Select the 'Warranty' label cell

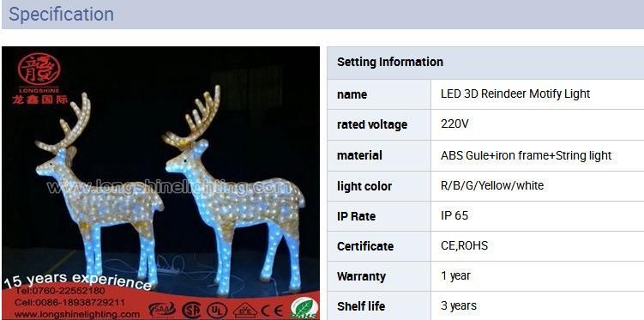[379, 276]
